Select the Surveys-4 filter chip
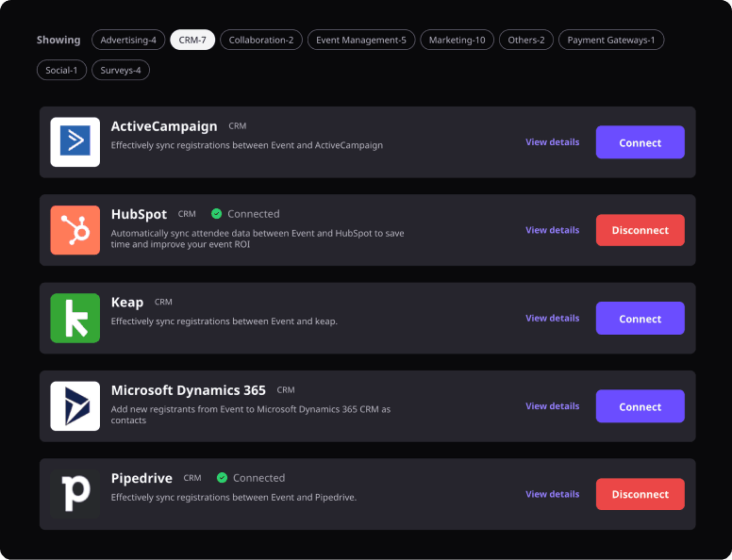732x560 pixels. (x=121, y=70)
